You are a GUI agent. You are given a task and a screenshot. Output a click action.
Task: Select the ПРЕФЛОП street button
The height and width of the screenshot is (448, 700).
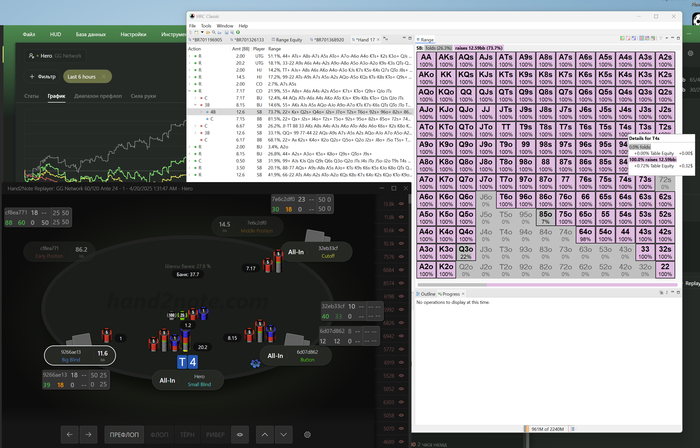point(124,434)
